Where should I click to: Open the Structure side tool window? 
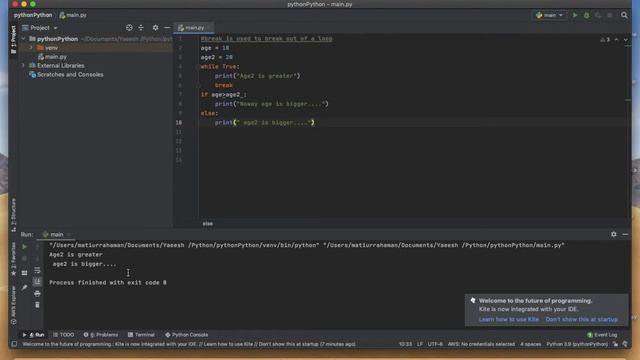13,215
